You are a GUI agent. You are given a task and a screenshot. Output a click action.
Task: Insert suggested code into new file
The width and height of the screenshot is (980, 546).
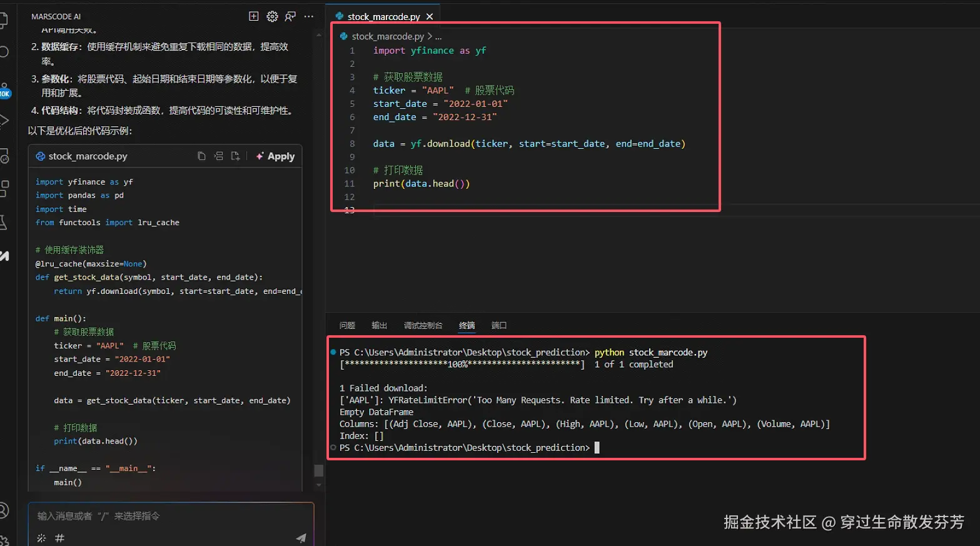pos(235,156)
